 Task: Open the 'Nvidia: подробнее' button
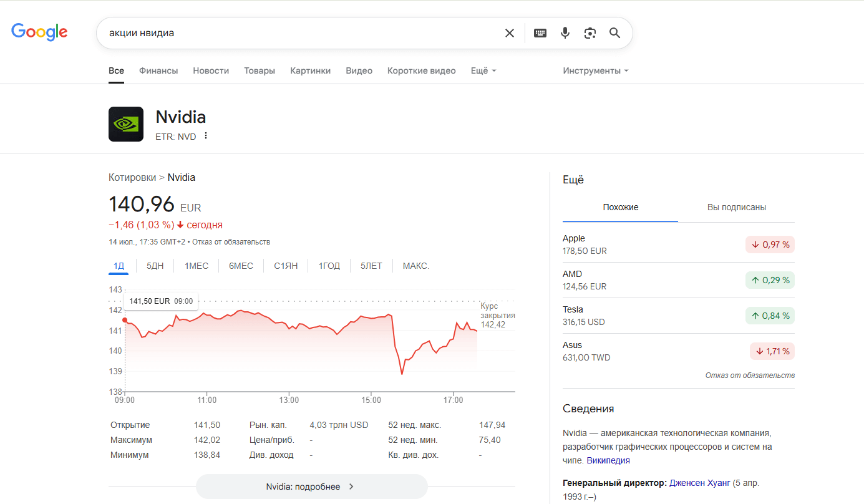[x=312, y=487]
